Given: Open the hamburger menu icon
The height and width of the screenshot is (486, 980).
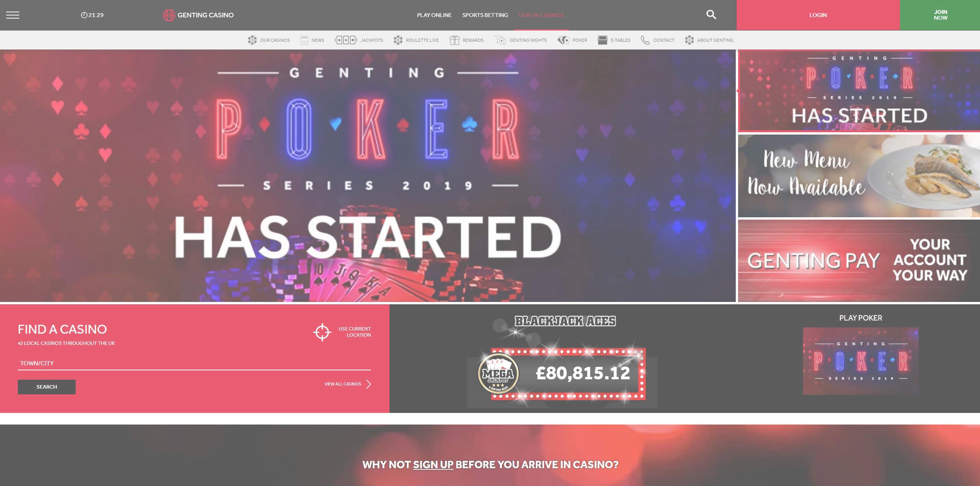Looking at the screenshot, I should point(13,15).
